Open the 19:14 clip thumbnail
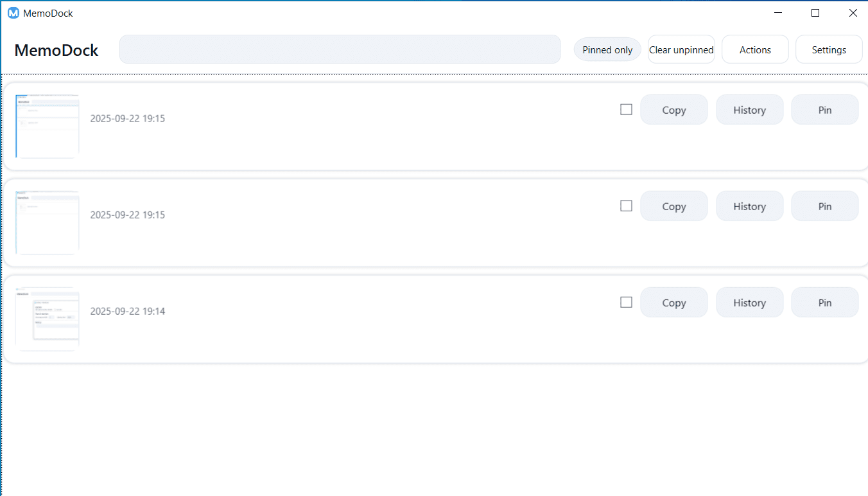The height and width of the screenshot is (496, 868). coord(48,319)
